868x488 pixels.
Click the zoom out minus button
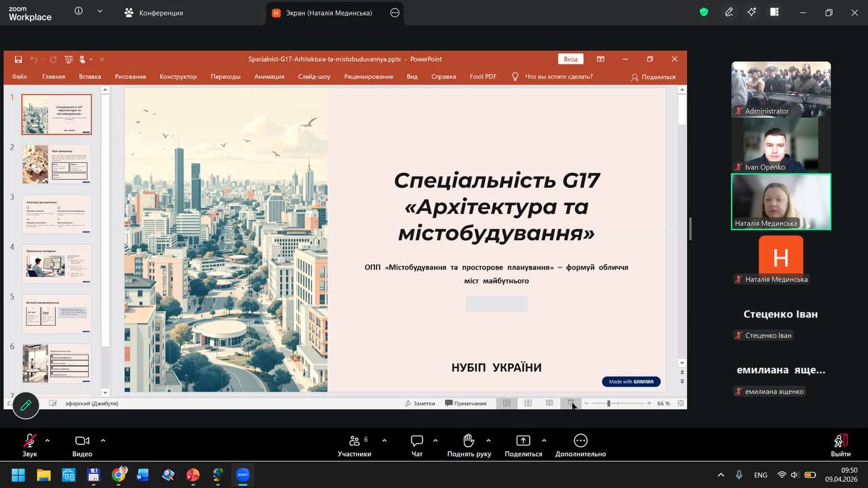[x=587, y=403]
